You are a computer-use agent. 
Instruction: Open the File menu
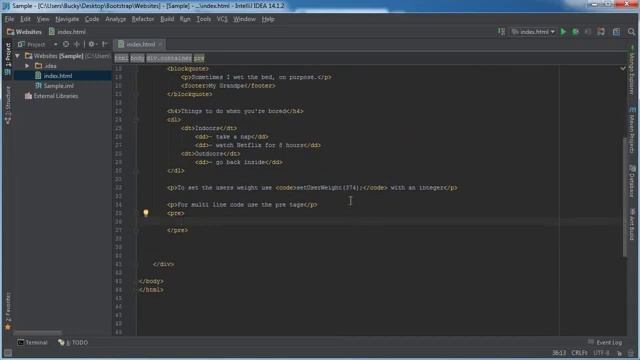coord(9,19)
